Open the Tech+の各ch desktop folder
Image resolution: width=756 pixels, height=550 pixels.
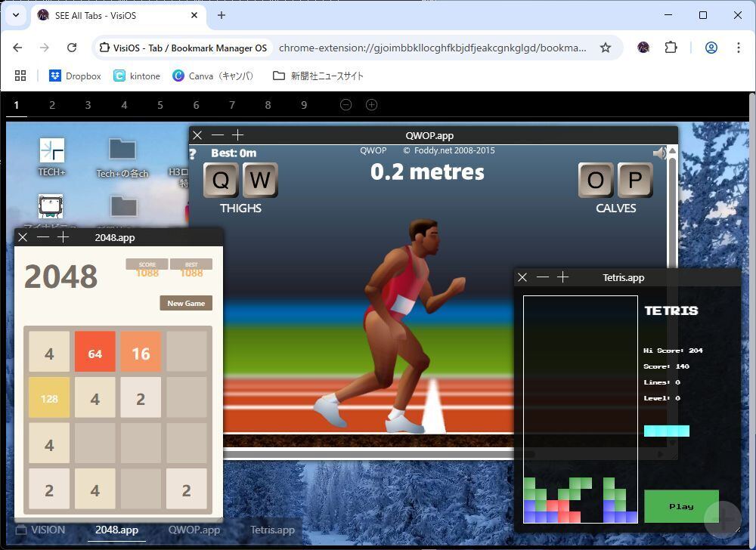(122, 159)
